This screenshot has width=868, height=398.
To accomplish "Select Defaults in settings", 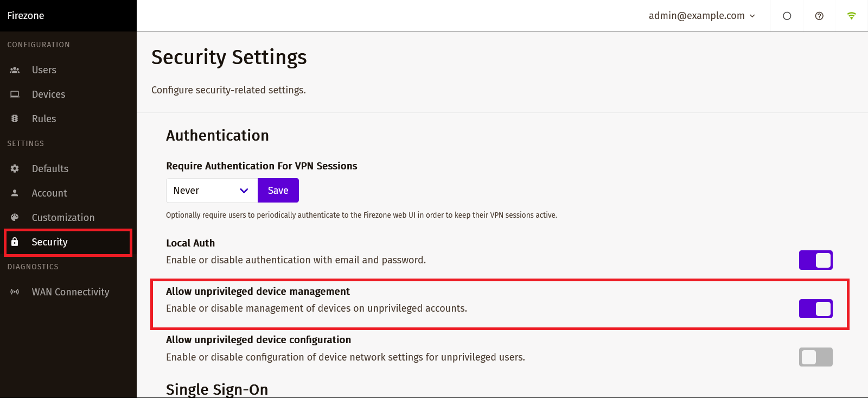I will tap(68, 169).
